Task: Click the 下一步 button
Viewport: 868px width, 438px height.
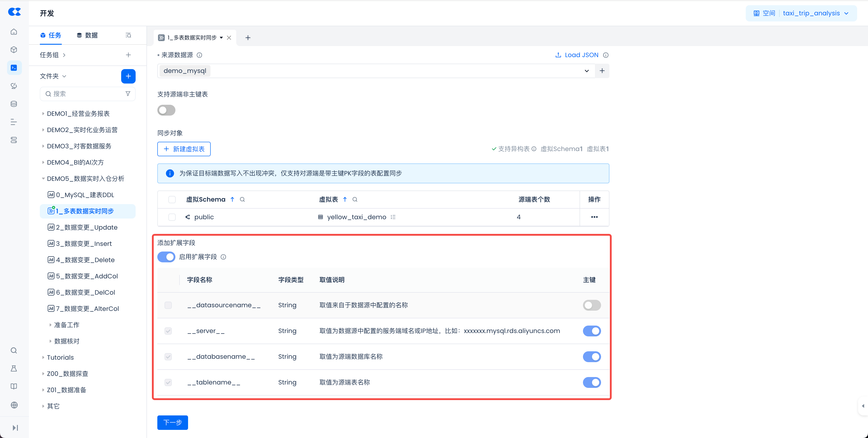Action: click(x=172, y=422)
